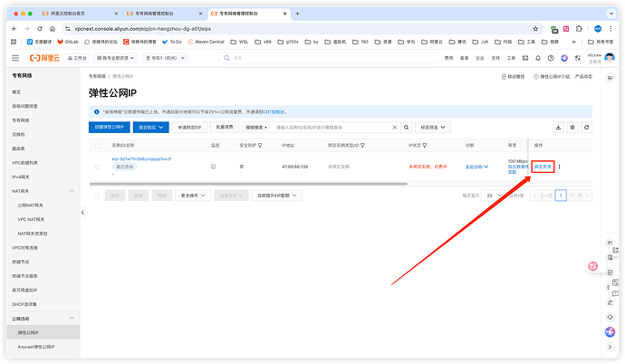Click the monitoring icon in EIP row

(214, 167)
